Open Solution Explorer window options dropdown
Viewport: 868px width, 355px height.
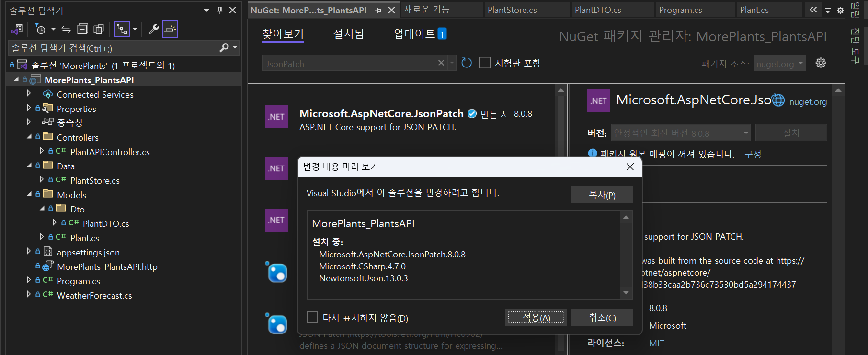click(206, 10)
